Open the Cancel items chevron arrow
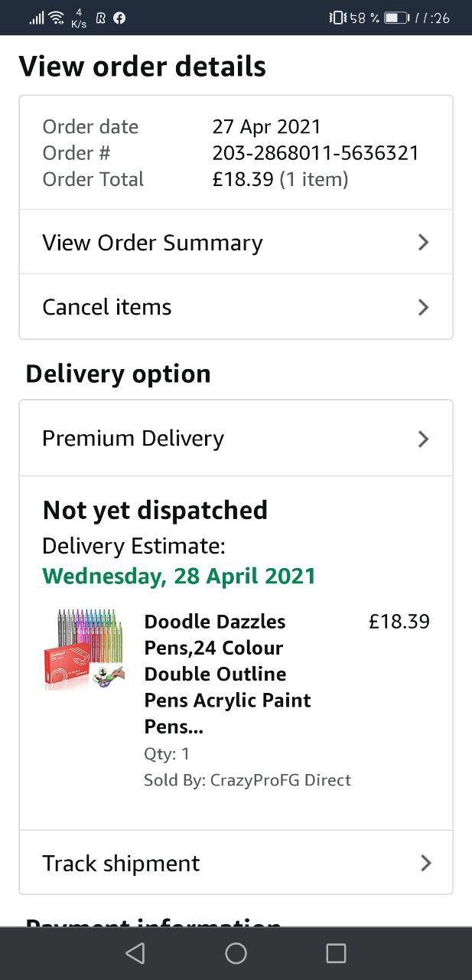 click(424, 307)
